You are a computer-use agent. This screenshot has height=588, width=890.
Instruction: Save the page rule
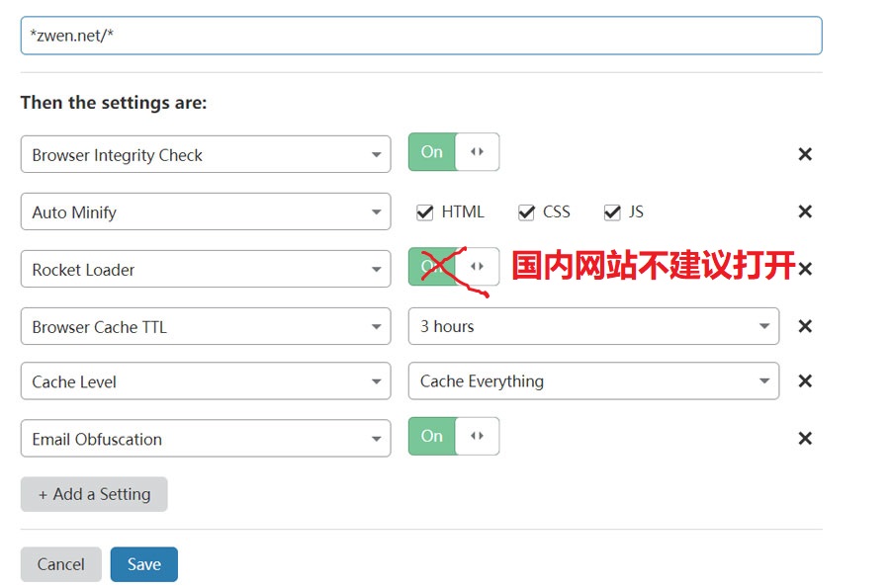coord(144,564)
